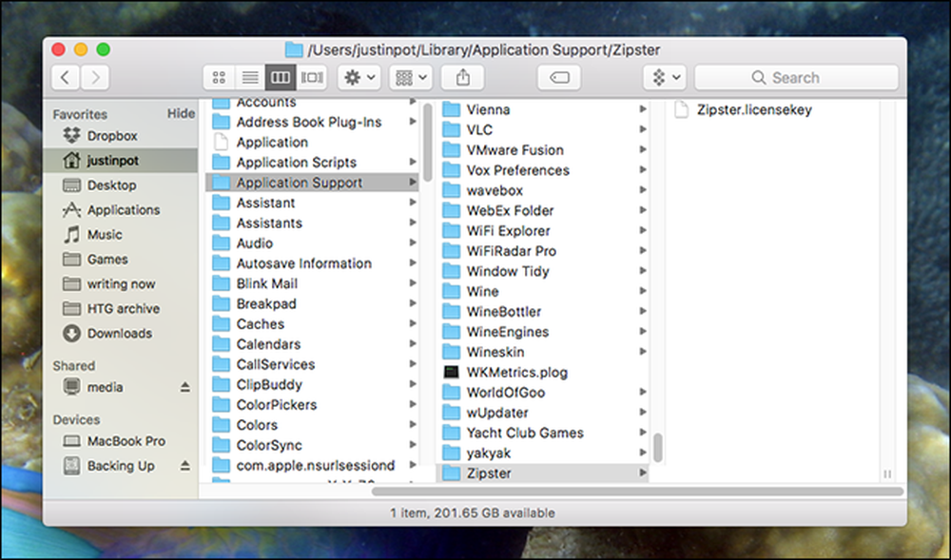The width and height of the screenshot is (951, 560).
Task: Select the Window Tidy folder
Action: click(x=542, y=272)
